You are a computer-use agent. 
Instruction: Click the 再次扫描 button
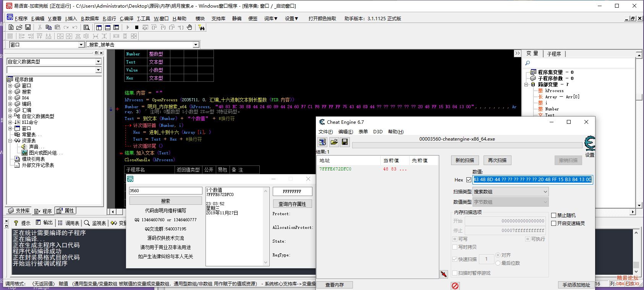(x=497, y=160)
